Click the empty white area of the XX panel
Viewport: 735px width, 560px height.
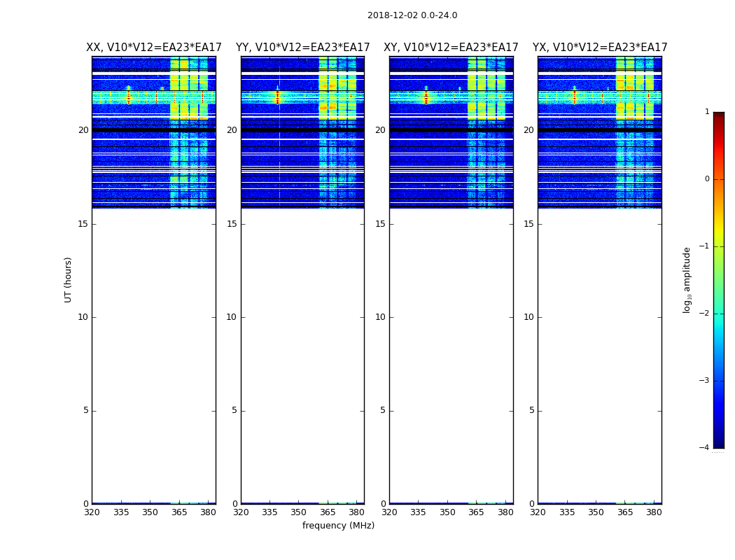[x=153, y=350]
